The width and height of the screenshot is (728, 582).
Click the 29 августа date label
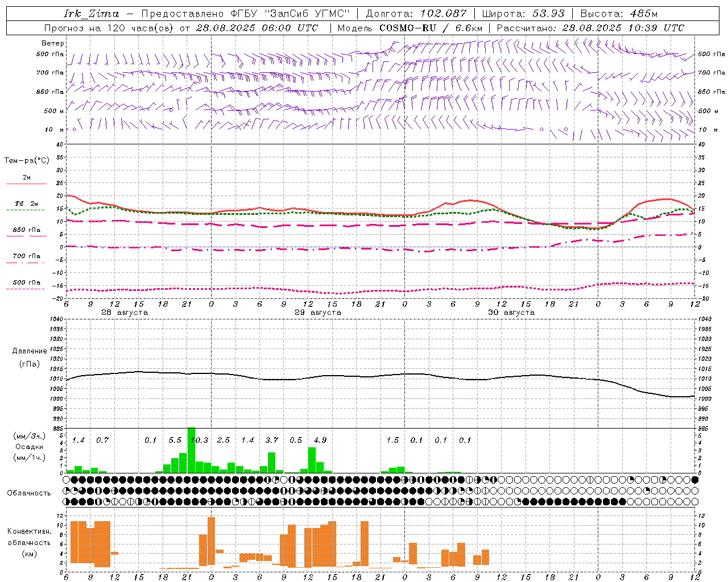pyautogui.click(x=318, y=313)
